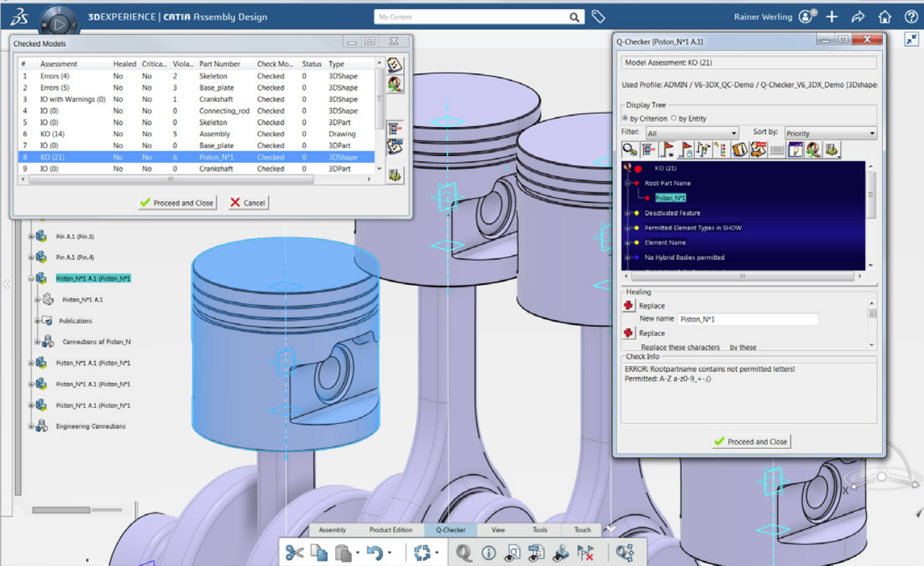The image size is (924, 566).
Task: Switch to the Product Edition tab
Action: 390,530
